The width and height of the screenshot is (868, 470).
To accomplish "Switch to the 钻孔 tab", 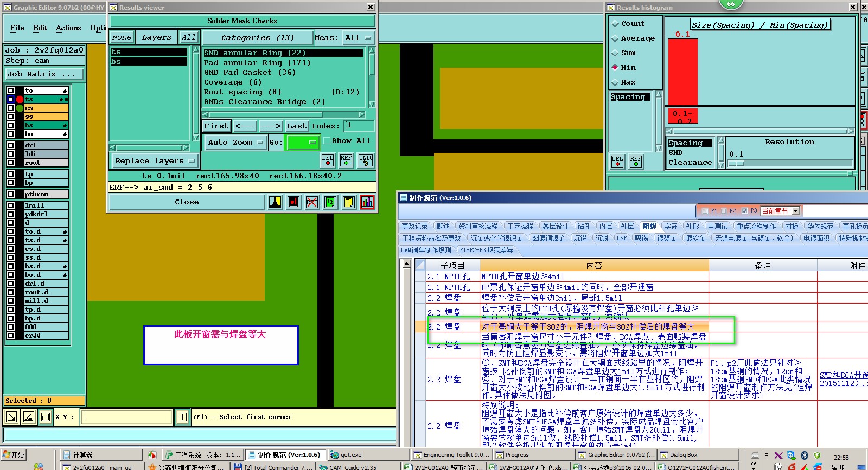I will click(x=584, y=226).
